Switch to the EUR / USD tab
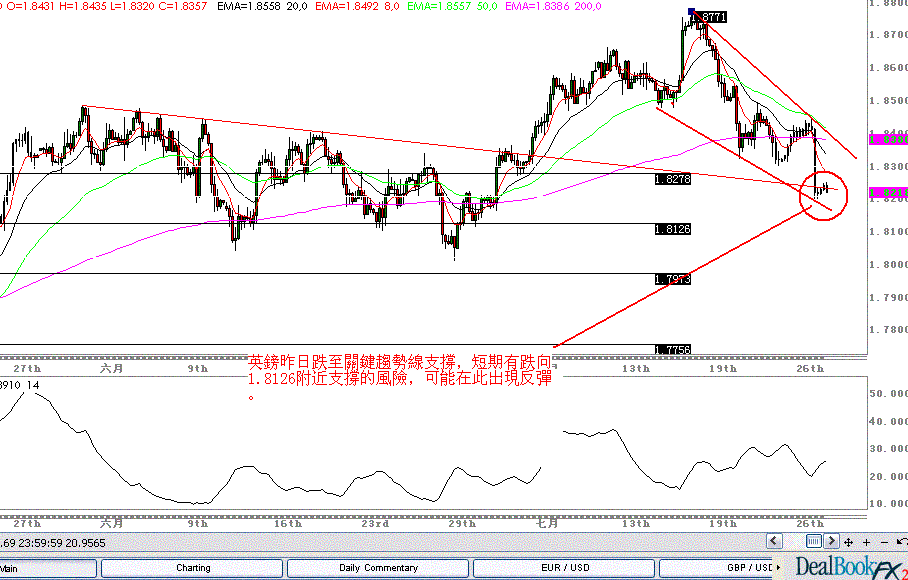Viewport: 908px width, 580px height. pos(564,568)
